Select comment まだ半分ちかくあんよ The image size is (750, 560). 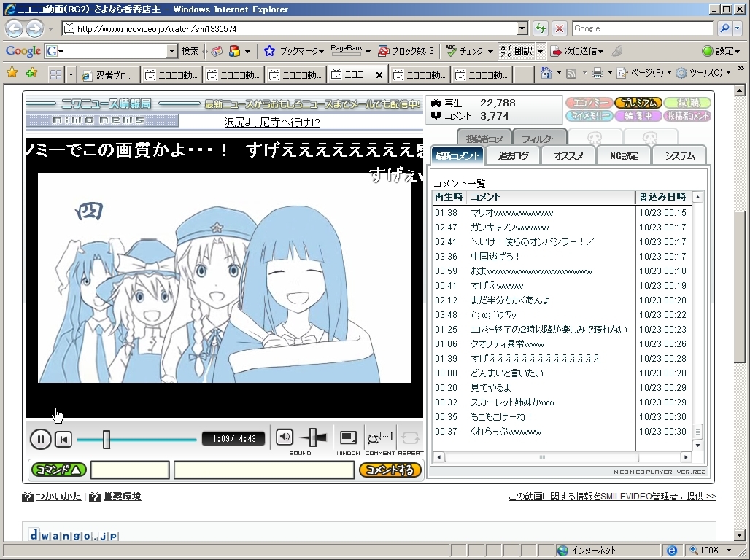pos(510,300)
